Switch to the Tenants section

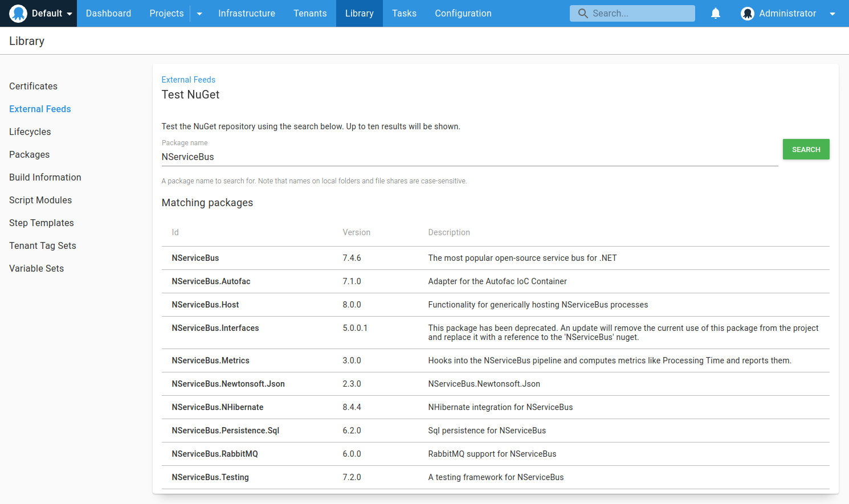click(310, 13)
